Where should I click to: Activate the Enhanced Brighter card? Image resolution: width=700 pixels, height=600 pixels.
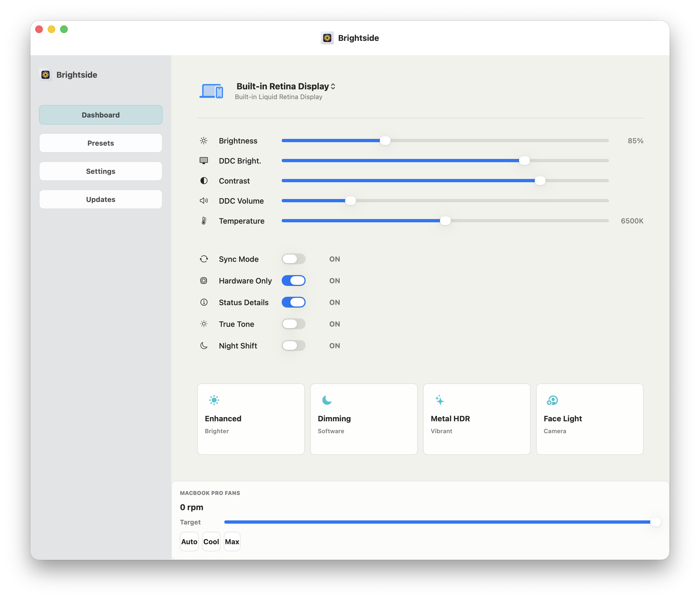coord(251,419)
